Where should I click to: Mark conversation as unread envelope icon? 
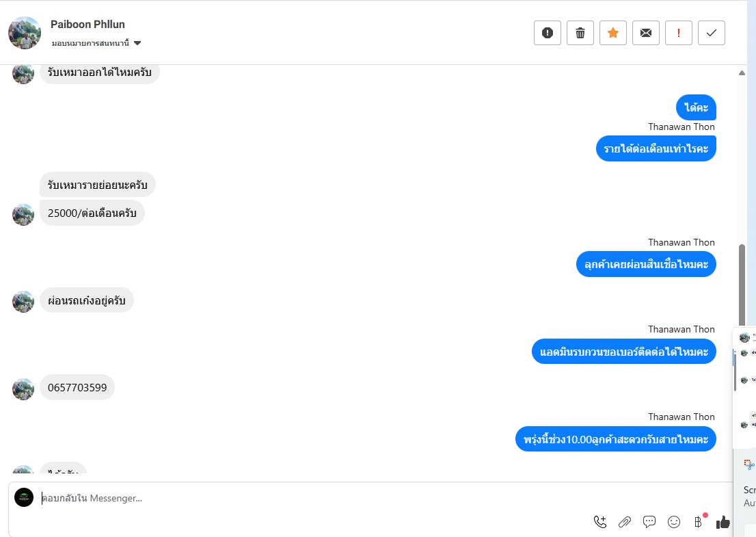pos(645,33)
